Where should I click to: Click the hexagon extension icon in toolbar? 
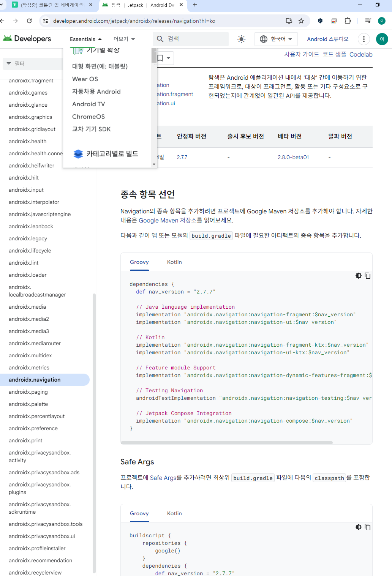[x=320, y=21]
